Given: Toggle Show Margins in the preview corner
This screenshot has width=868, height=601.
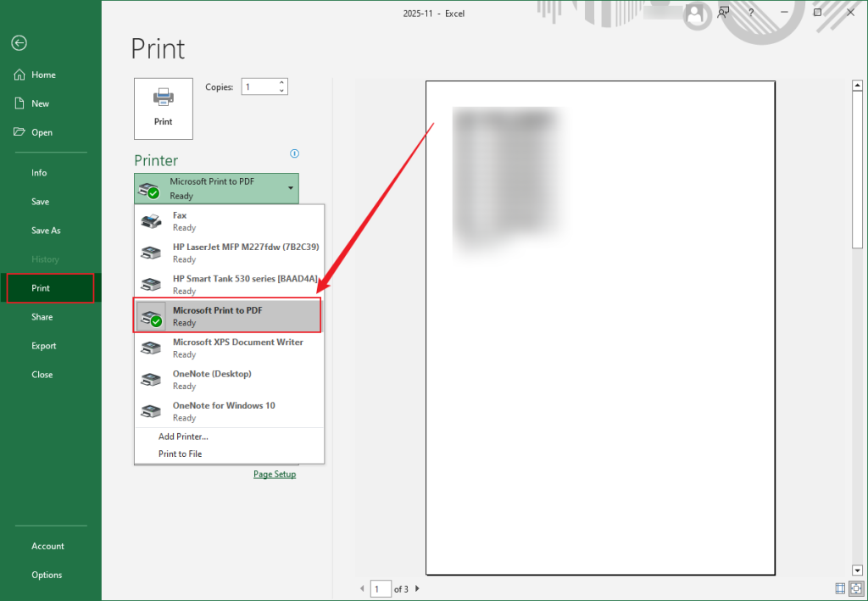Looking at the screenshot, I should [839, 588].
